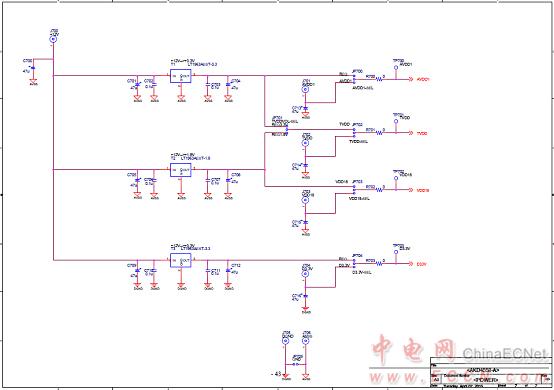Click the C700 capacitor symbol

[33, 69]
